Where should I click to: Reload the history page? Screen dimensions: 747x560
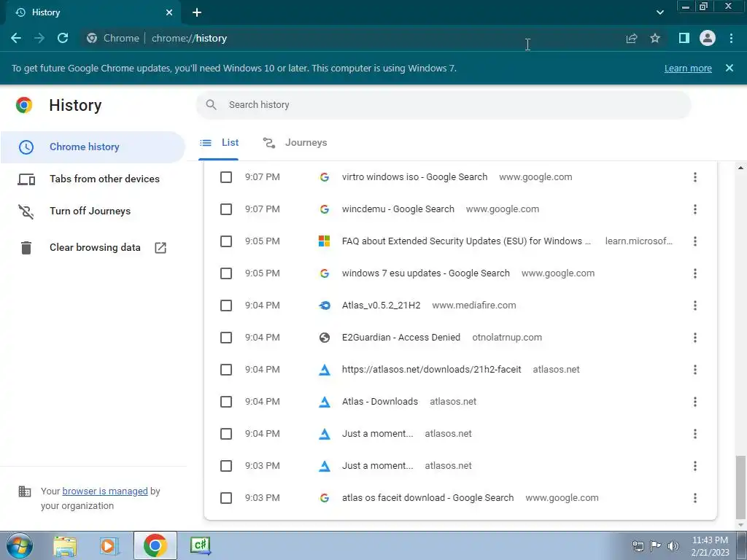63,38
